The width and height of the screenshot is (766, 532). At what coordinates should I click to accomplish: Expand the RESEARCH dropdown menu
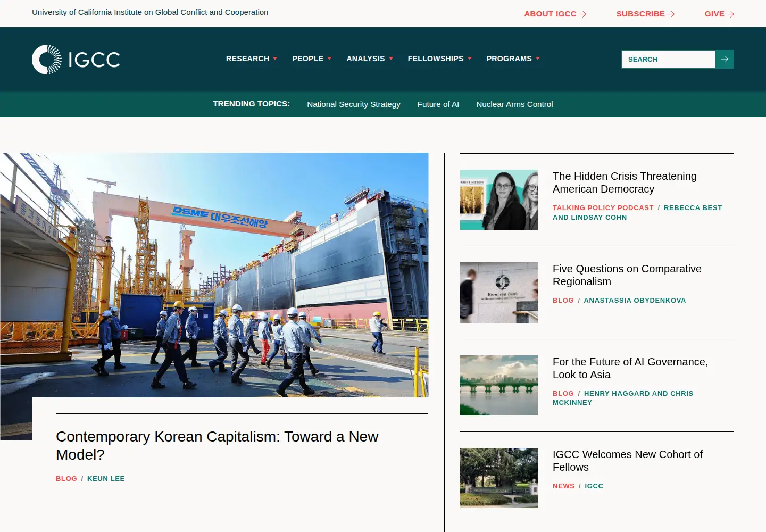tap(252, 59)
